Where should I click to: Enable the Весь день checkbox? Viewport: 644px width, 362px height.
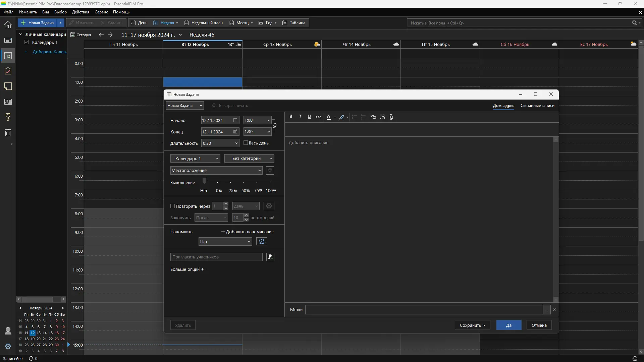coord(246,143)
